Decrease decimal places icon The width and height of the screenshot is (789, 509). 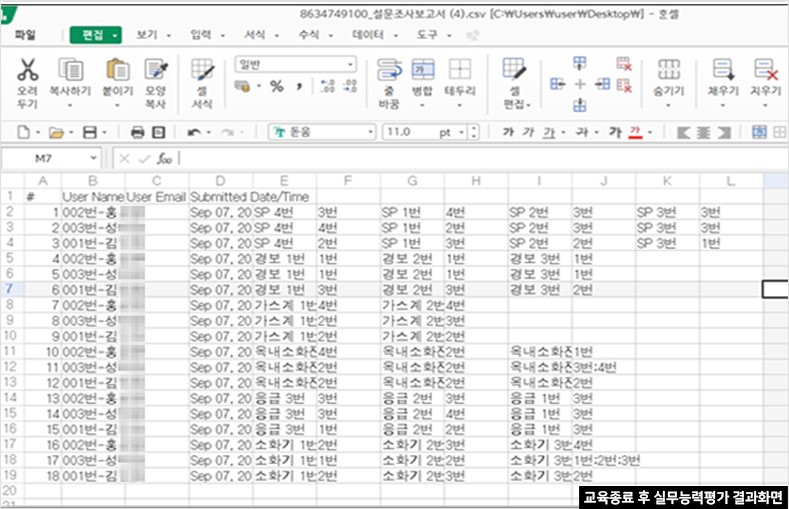point(350,86)
